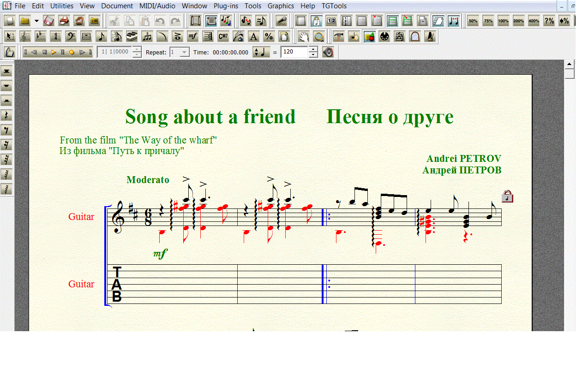This screenshot has height=375, width=588.
Task: Choose the Tuplet tool icon
Action: pos(147,36)
